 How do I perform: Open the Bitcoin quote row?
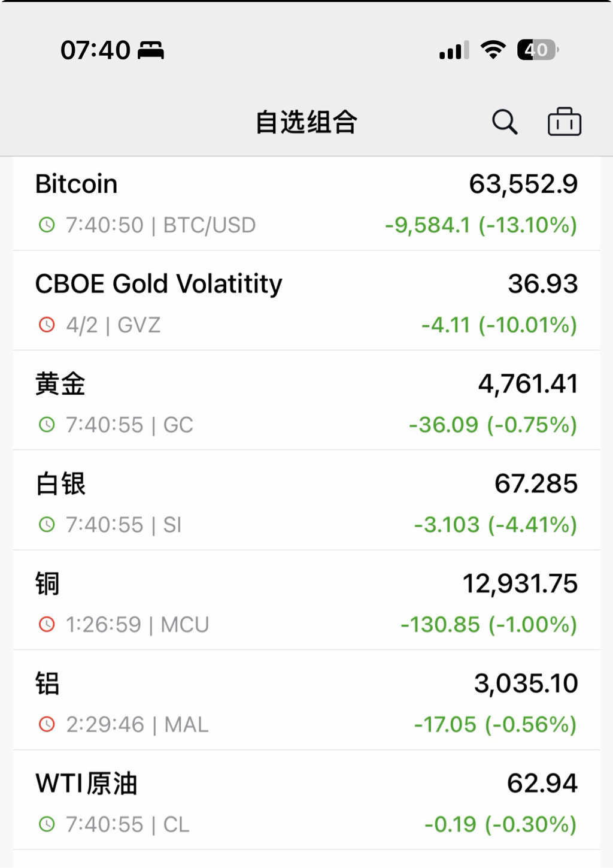pos(77,184)
